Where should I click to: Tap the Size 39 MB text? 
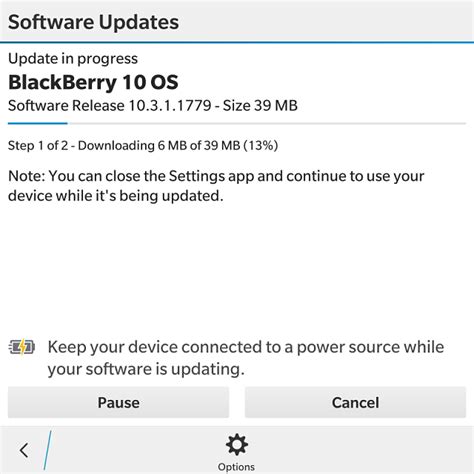(x=260, y=106)
